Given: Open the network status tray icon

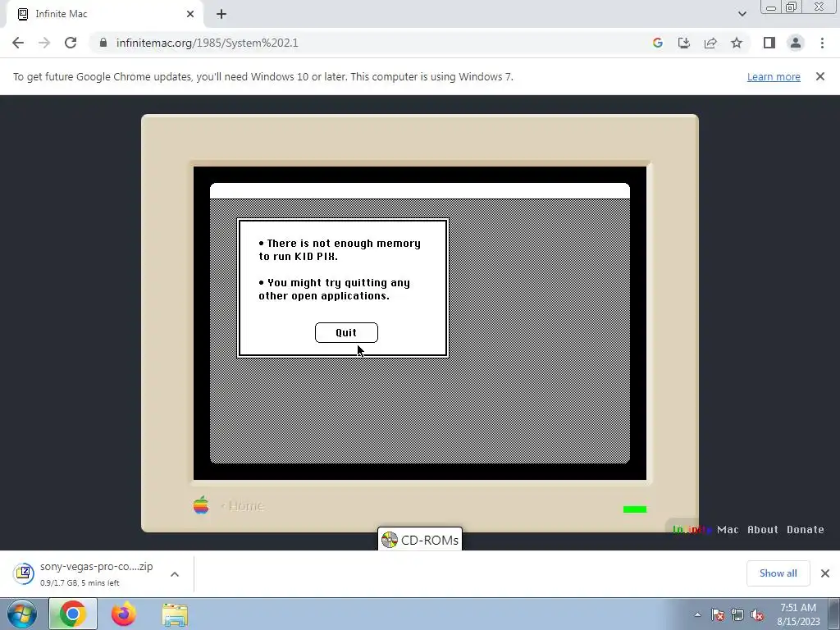Looking at the screenshot, I should coord(737,615).
